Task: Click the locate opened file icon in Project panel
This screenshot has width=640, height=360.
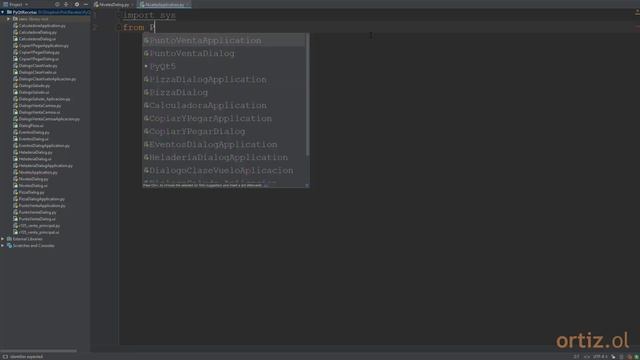Action: [x=57, y=4]
